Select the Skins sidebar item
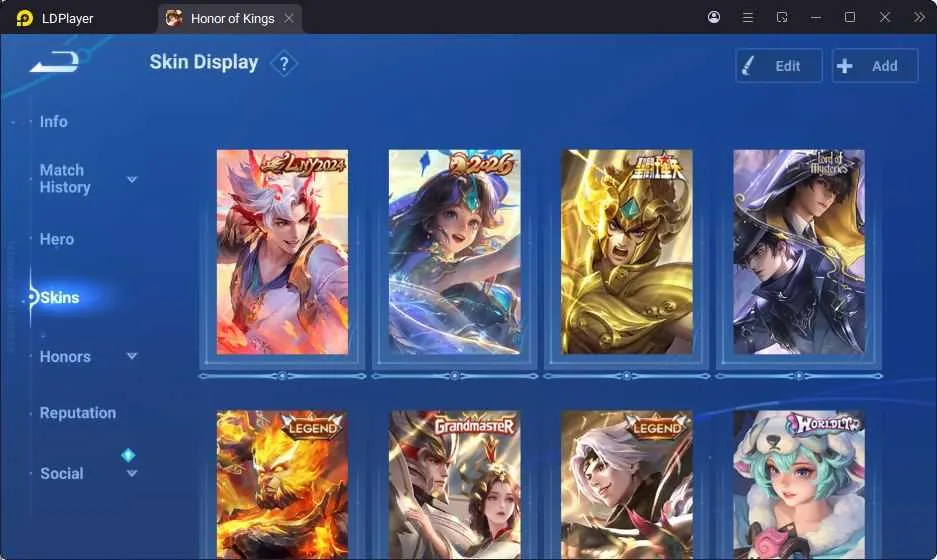Viewport: 937px width, 560px height. 59,297
